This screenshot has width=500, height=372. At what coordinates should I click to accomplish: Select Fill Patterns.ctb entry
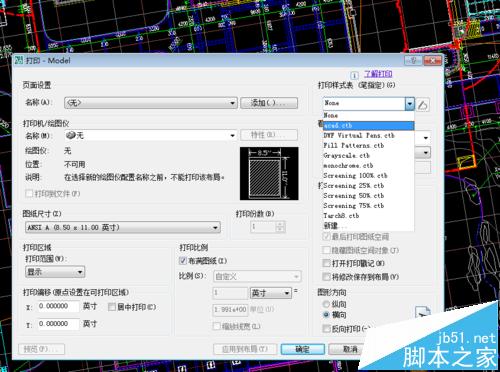[368, 146]
